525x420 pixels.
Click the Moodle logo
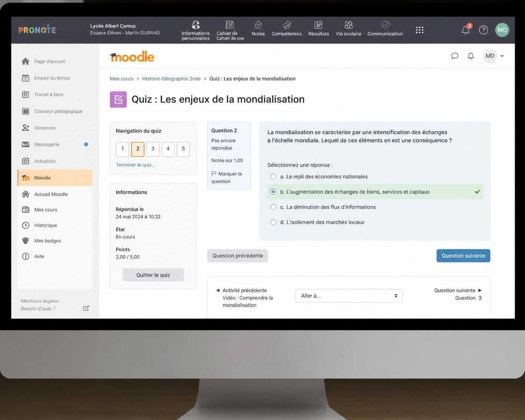pyautogui.click(x=132, y=56)
